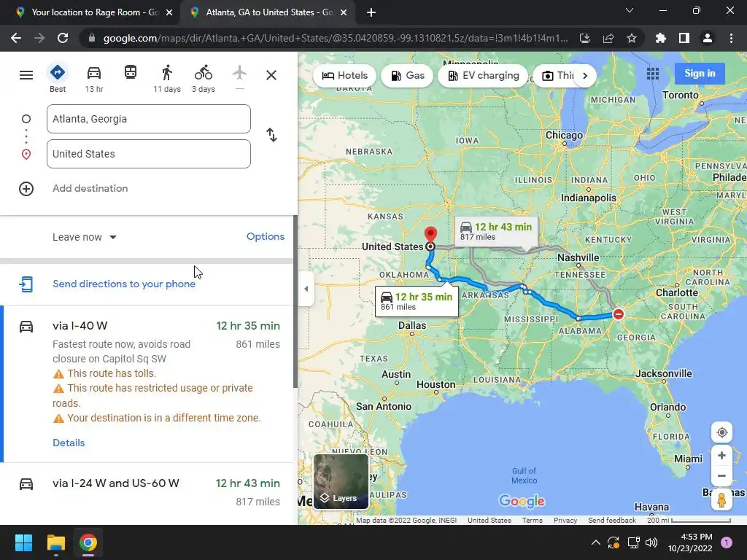Click the 12 hr 43 min route callout on map
The image size is (747, 560).
pos(496,231)
